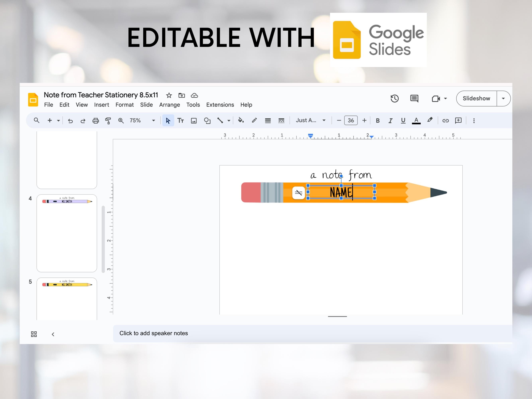Decrease font size with minus button

click(339, 120)
